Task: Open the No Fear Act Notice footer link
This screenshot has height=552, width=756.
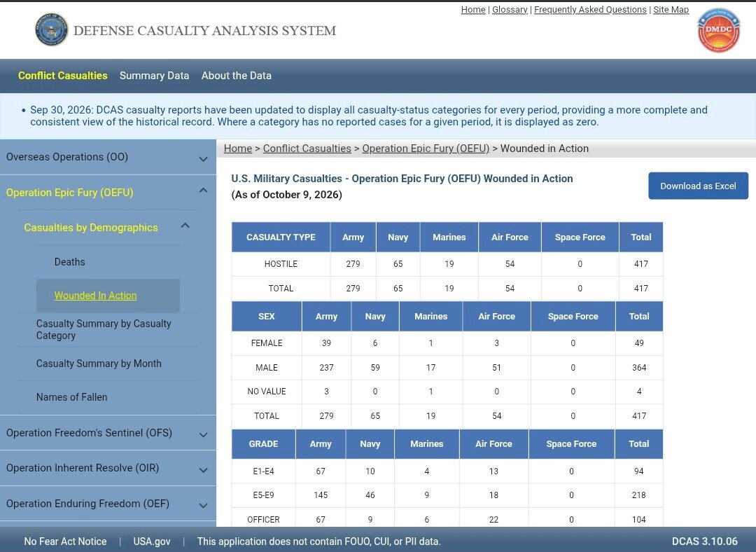Action: pos(66,541)
